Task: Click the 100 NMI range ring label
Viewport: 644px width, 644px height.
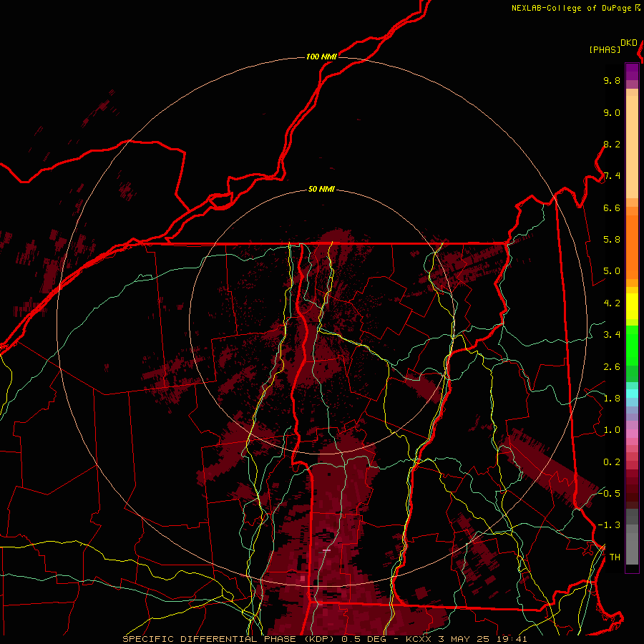Action: point(321,57)
